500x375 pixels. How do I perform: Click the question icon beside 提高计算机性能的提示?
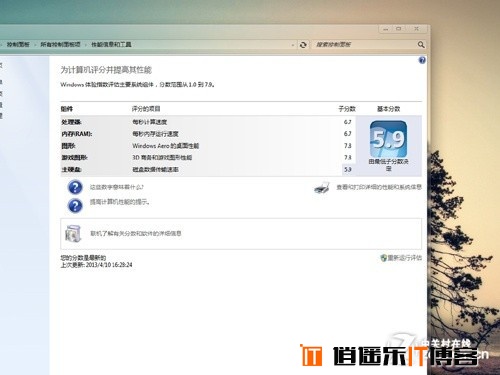point(75,205)
